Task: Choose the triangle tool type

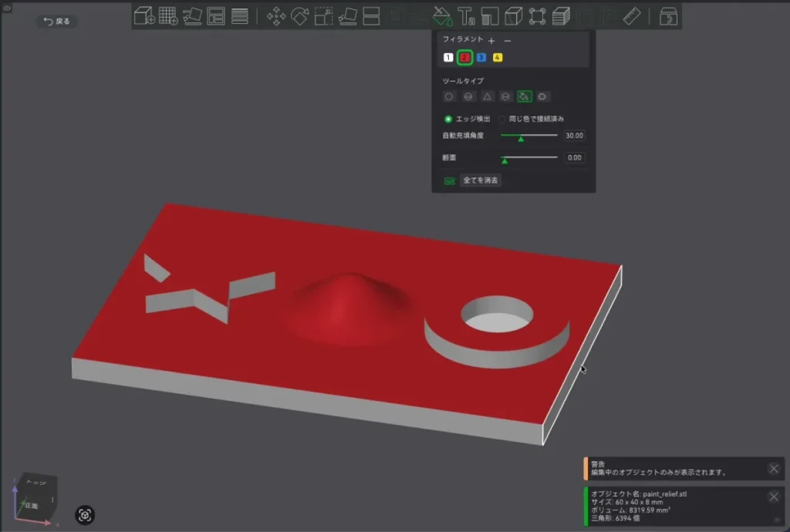Action: pos(487,96)
